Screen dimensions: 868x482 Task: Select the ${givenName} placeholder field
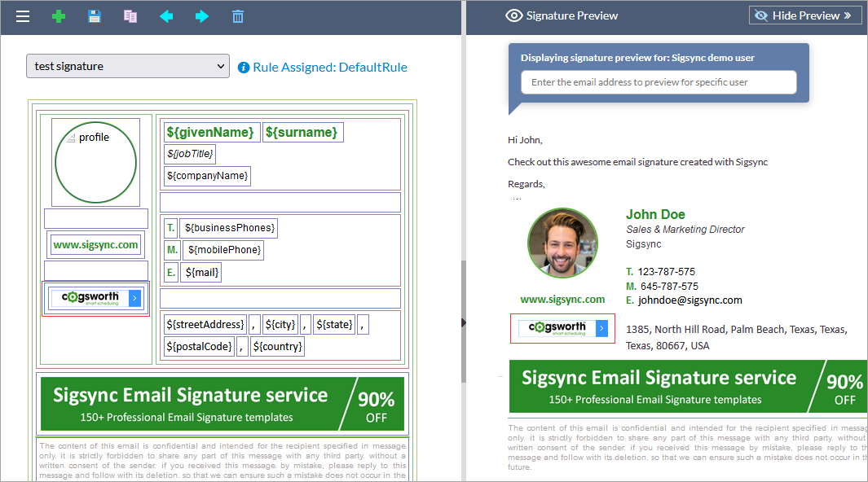tap(212, 132)
